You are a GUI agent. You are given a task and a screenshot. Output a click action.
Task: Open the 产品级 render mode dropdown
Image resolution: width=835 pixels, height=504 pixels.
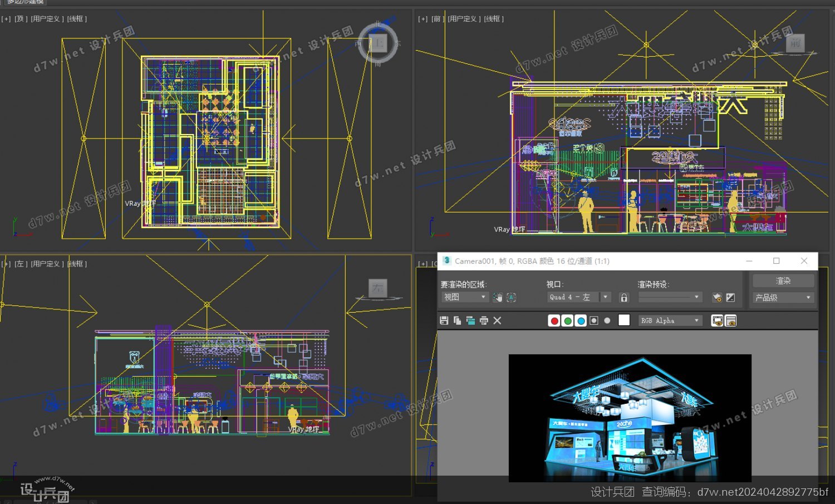click(783, 298)
